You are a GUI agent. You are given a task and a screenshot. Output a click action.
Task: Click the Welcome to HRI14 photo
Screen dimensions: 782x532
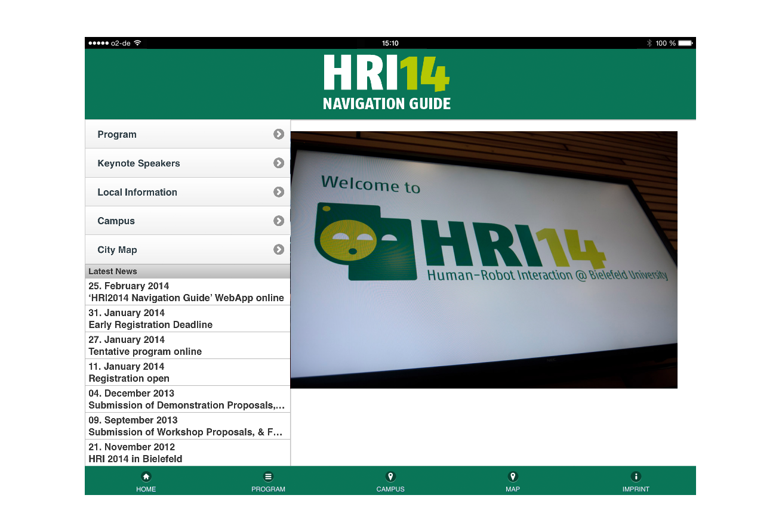(x=484, y=259)
